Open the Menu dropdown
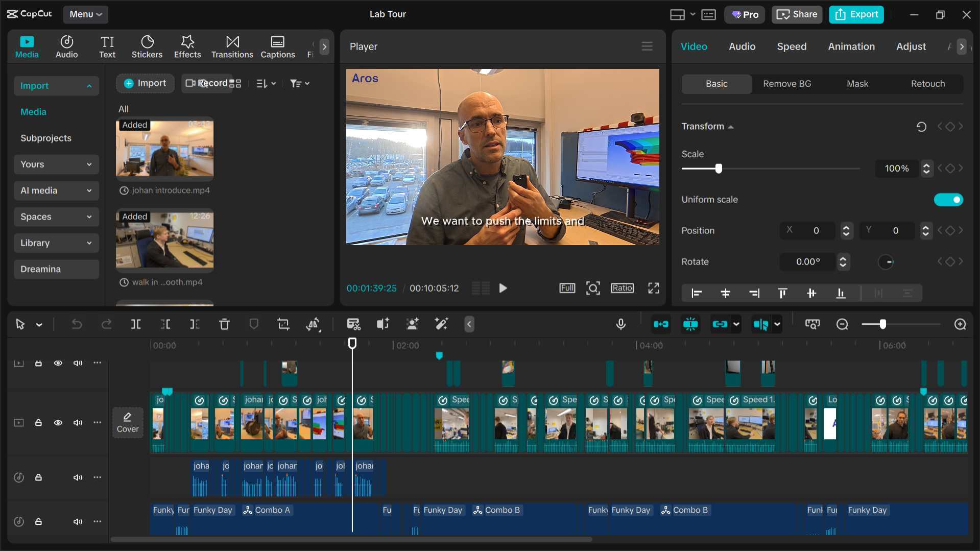The image size is (980, 551). [x=86, y=14]
